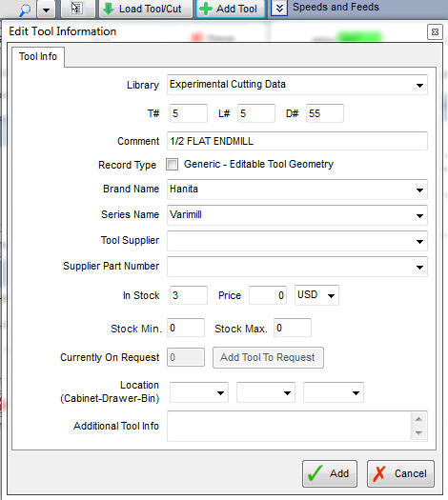Open the Library dropdown
The width and height of the screenshot is (448, 500).
coord(297,85)
